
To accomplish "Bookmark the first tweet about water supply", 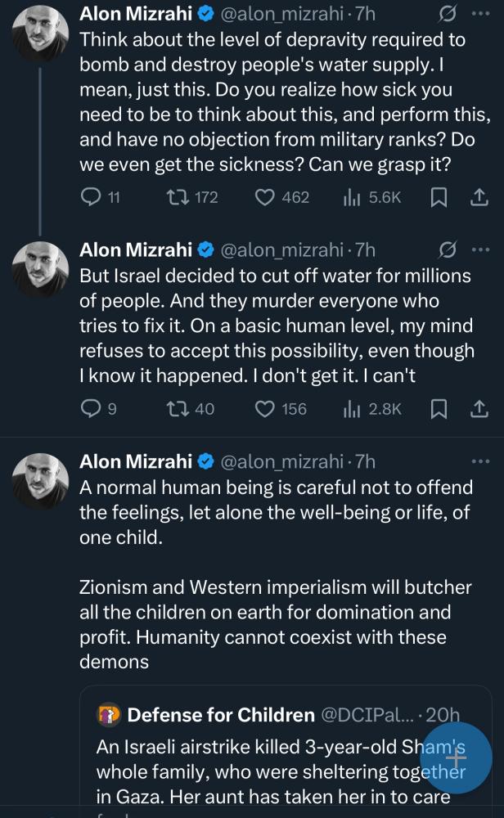I will pyautogui.click(x=439, y=196).
